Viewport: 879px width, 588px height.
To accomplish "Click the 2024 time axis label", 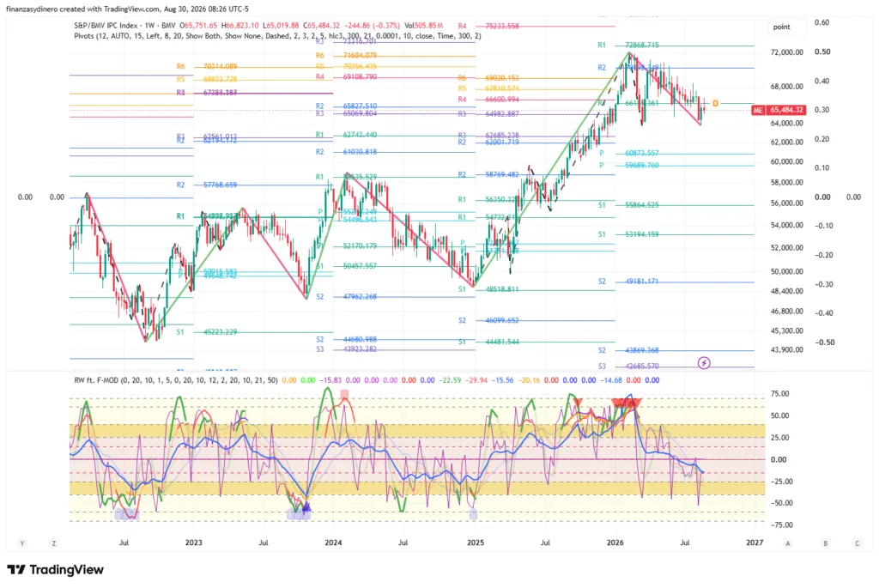I will point(333,543).
